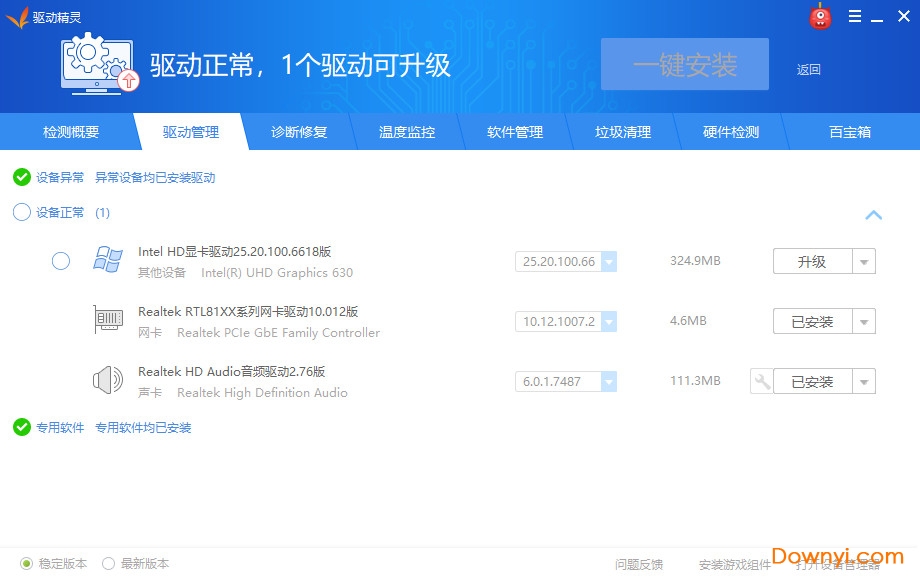
Task: Toggle the 设备正常 group checkbox
Action: tap(22, 212)
